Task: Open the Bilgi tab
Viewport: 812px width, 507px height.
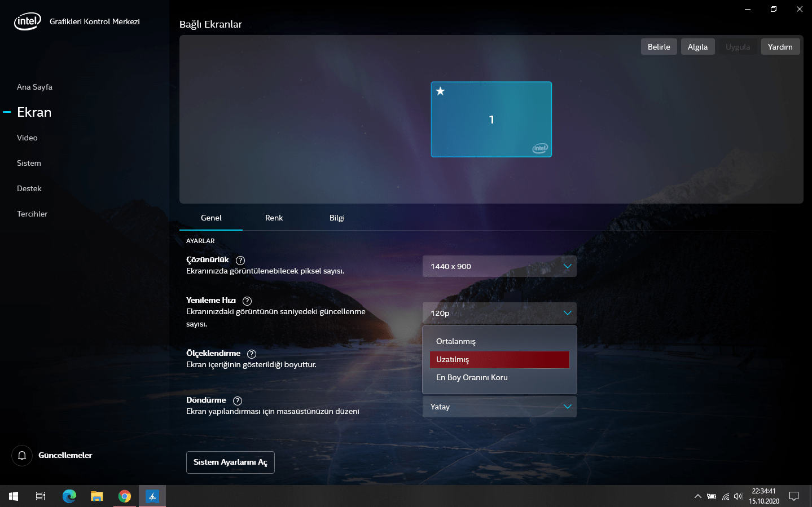Action: point(337,218)
